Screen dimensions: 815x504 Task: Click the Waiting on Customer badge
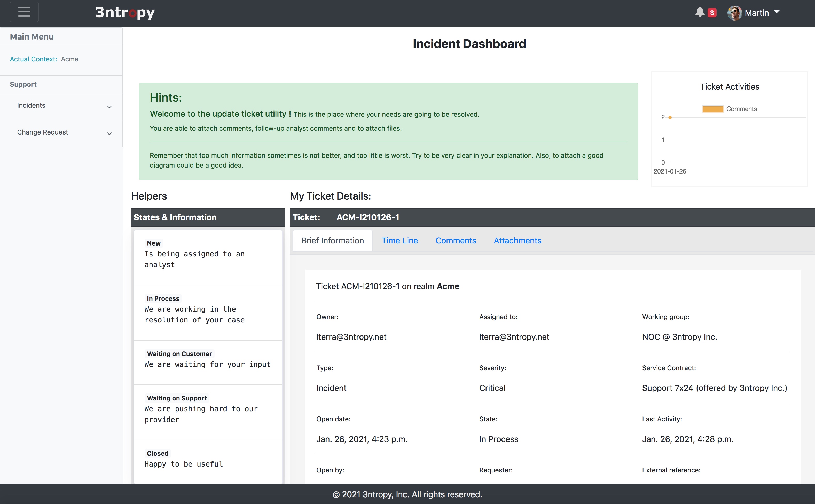[179, 354]
